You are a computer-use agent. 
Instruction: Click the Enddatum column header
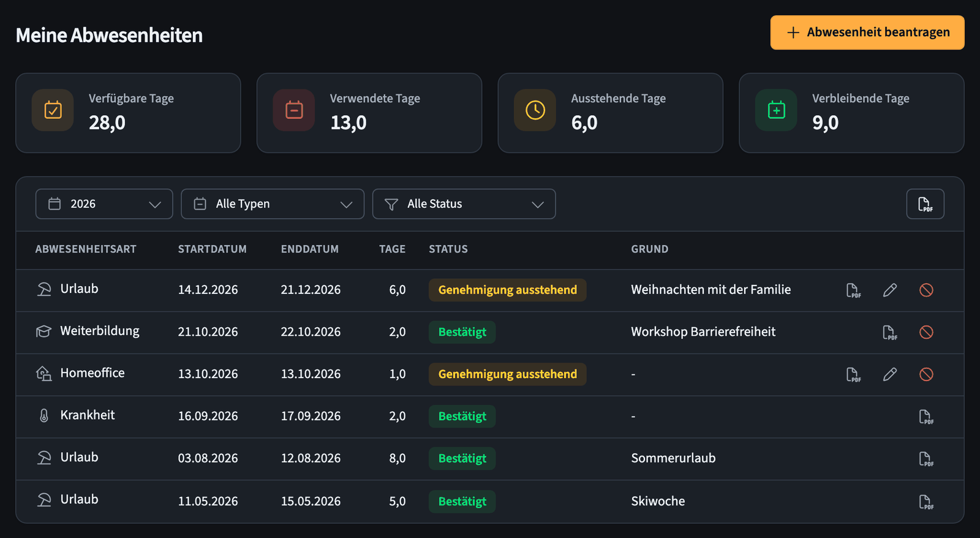coord(310,249)
